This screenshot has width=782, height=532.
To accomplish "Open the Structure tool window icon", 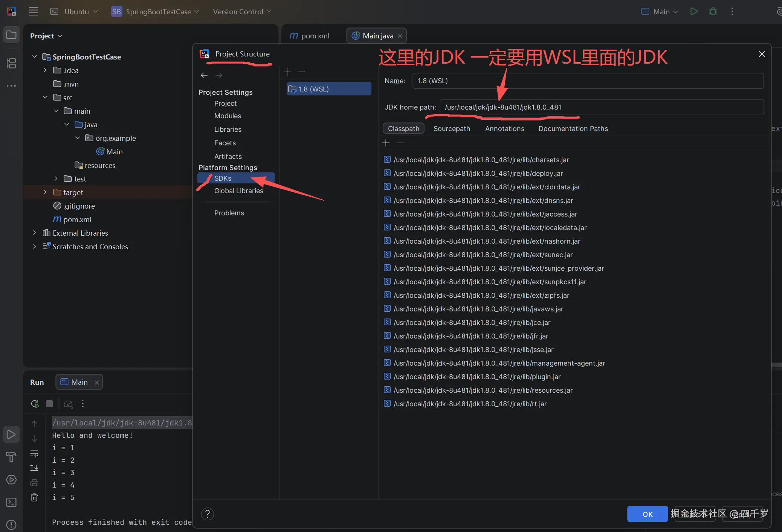I will [x=11, y=63].
